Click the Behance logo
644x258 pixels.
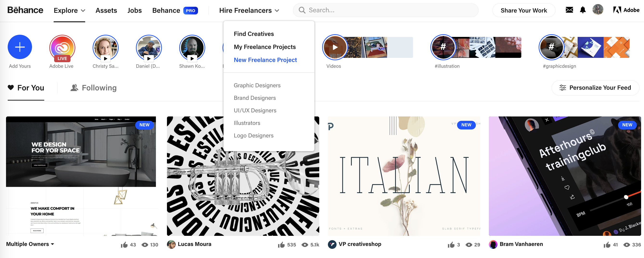click(x=25, y=10)
